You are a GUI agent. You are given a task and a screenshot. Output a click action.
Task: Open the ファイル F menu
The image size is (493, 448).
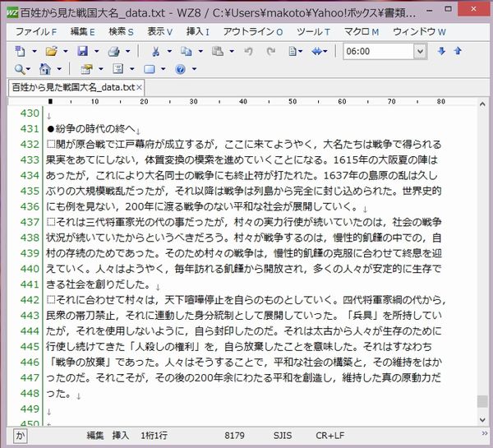pyautogui.click(x=36, y=32)
